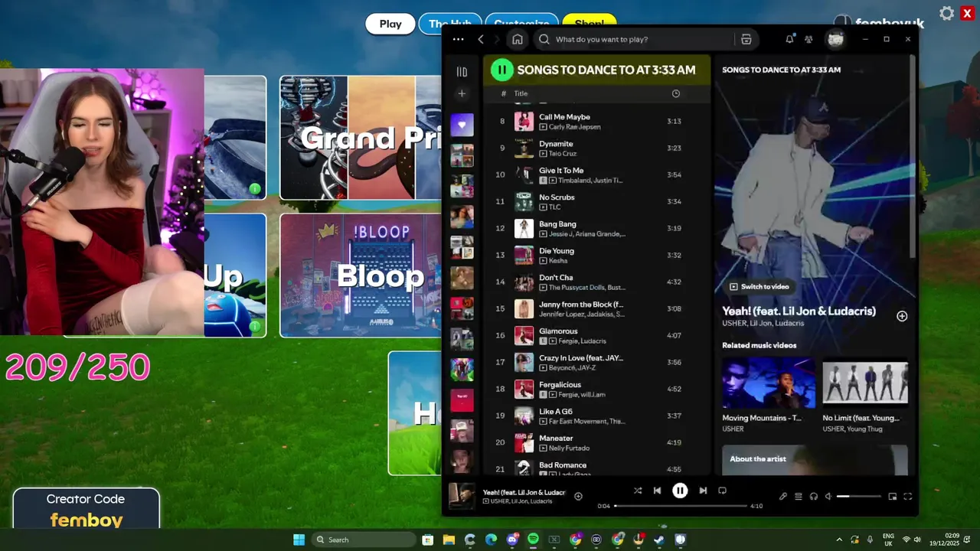The width and height of the screenshot is (980, 551).
Task: Open Discord from taskbar
Action: [512, 540]
